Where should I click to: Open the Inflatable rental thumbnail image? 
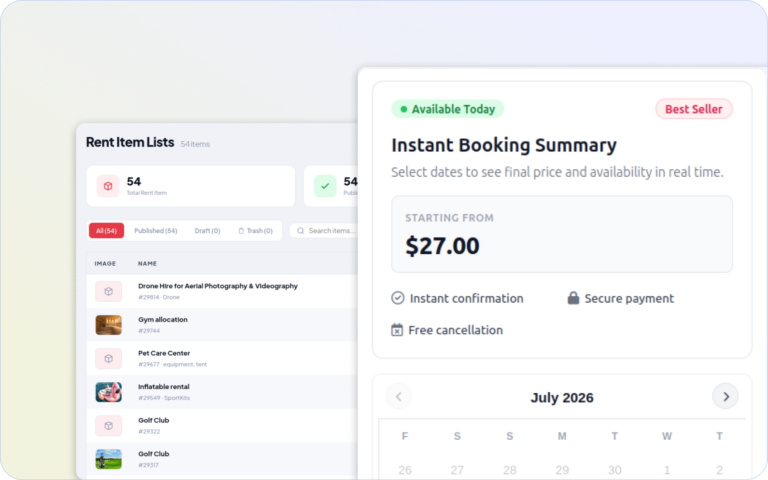click(x=108, y=392)
